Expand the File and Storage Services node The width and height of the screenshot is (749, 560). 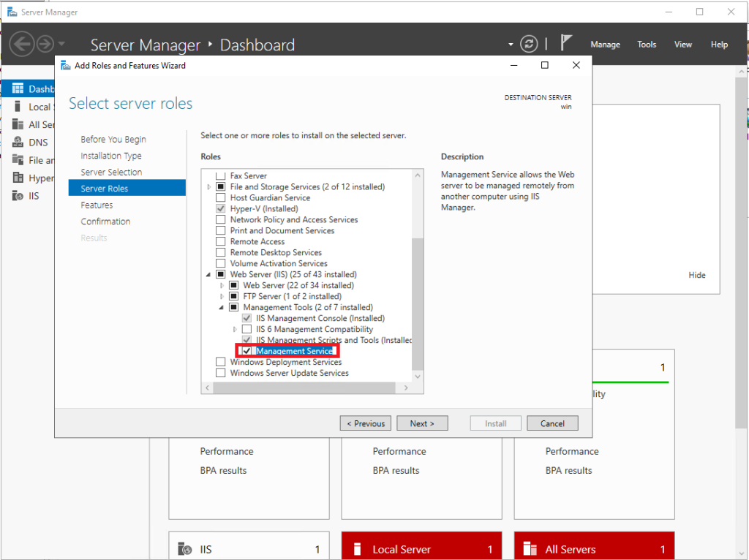pyautogui.click(x=208, y=186)
